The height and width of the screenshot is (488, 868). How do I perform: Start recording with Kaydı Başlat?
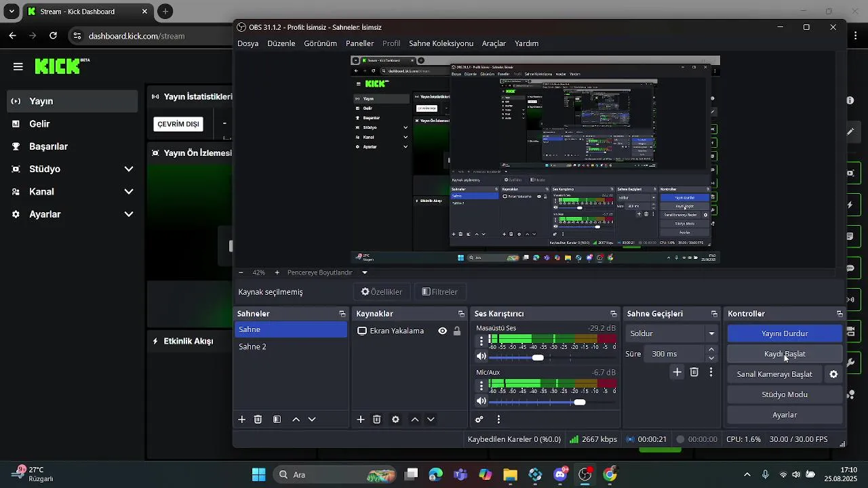point(785,354)
